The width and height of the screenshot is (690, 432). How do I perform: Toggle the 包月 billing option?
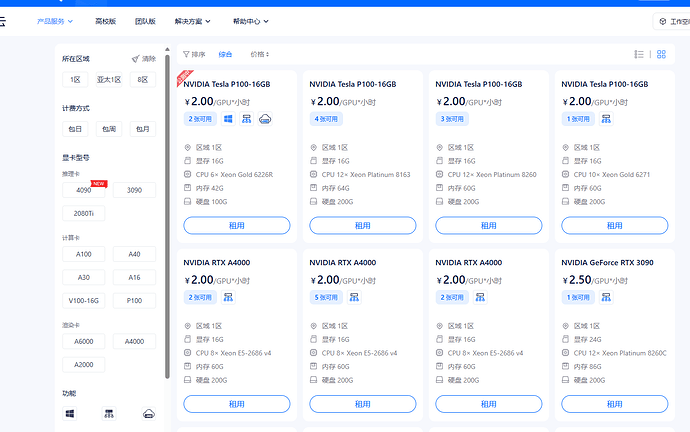click(143, 129)
